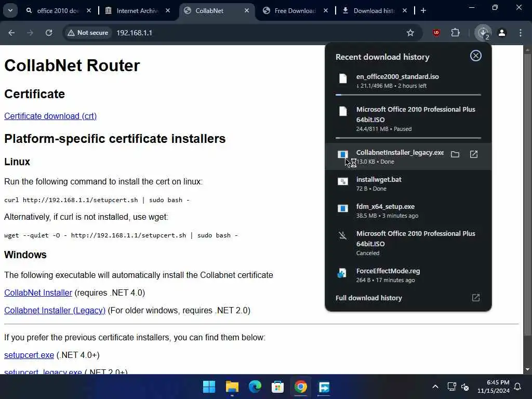The width and height of the screenshot is (532, 399).
Task: Close the Recent download history popup
Action: point(476,56)
